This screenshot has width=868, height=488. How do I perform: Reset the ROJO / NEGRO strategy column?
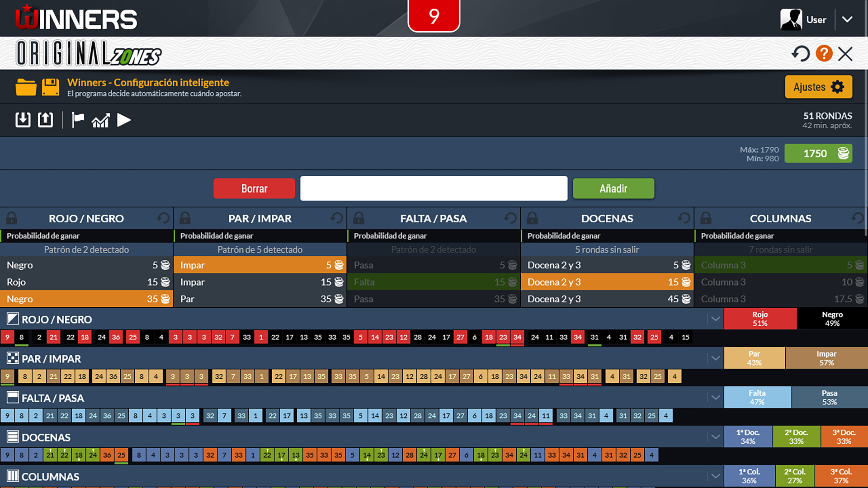coord(163,218)
